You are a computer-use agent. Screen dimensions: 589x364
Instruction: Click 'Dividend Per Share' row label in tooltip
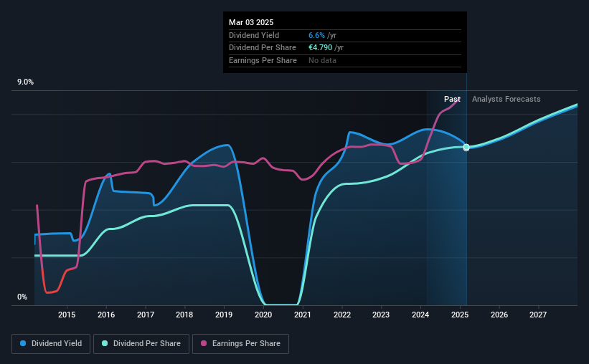[x=262, y=48]
